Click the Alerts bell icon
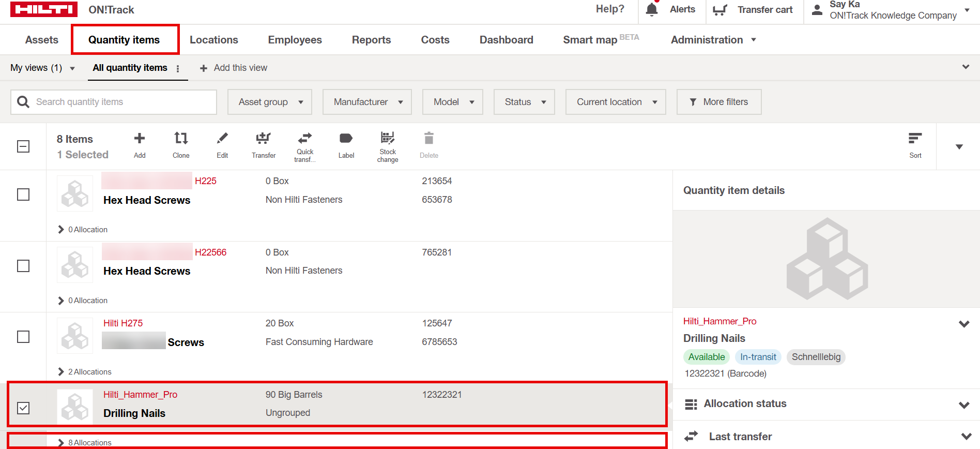This screenshot has width=980, height=449. tap(652, 10)
